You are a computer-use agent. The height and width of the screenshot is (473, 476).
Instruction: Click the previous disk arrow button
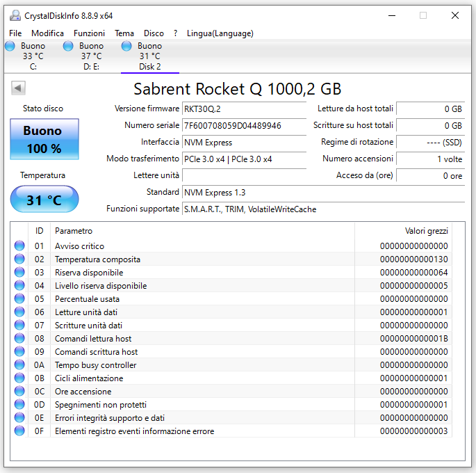point(18,88)
